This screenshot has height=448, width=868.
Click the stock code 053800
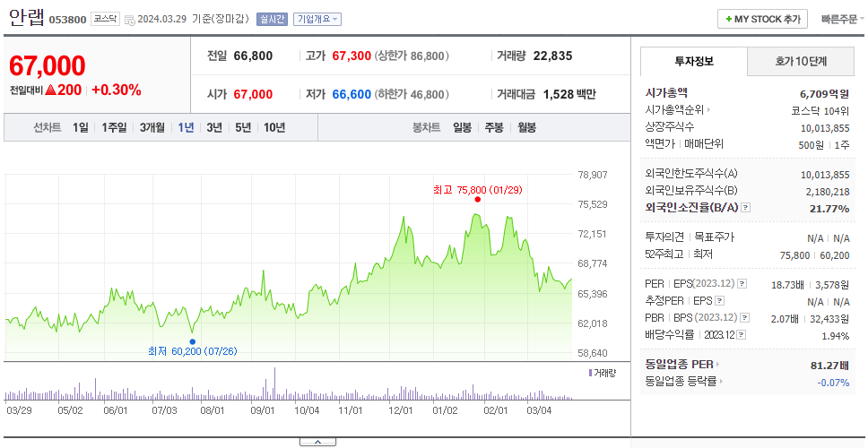(68, 20)
